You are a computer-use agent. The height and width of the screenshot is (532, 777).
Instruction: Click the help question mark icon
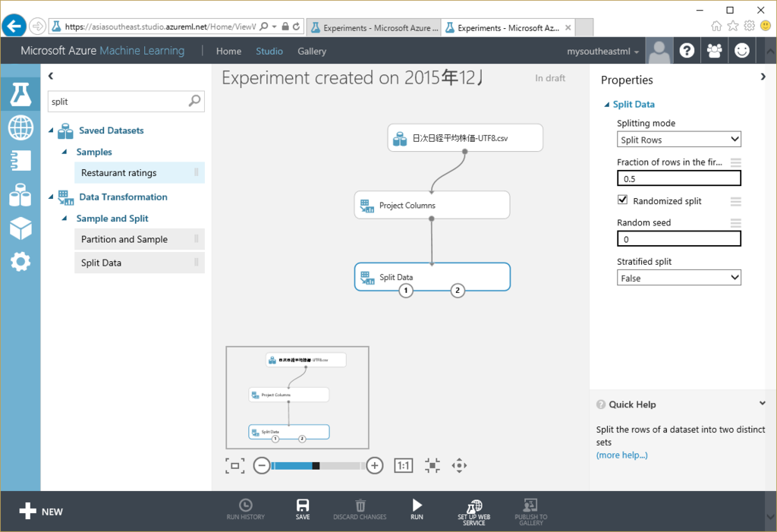click(x=687, y=51)
